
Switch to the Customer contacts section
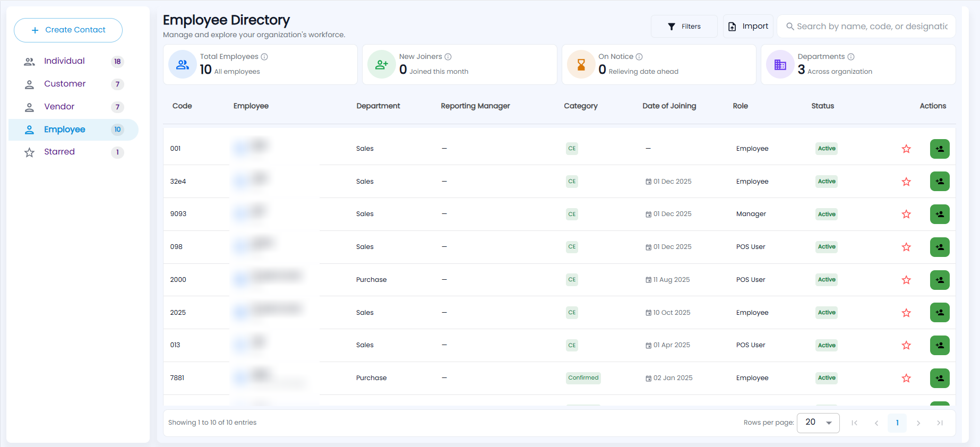(x=73, y=84)
